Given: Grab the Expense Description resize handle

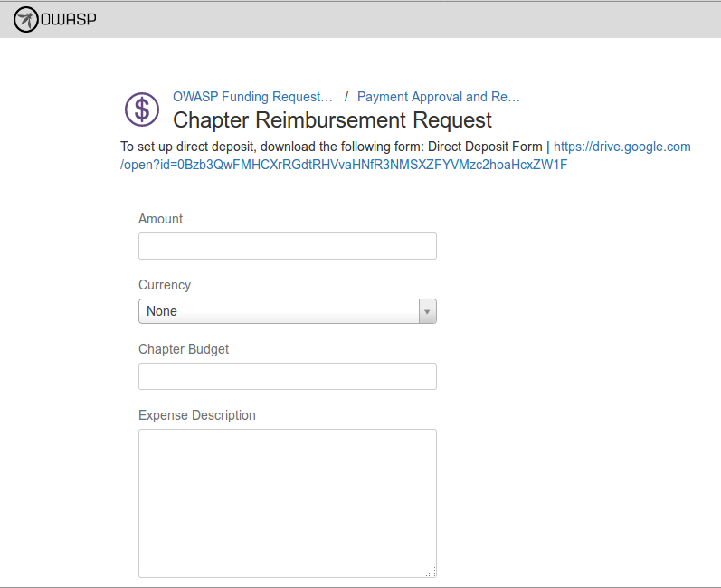Looking at the screenshot, I should (x=431, y=571).
